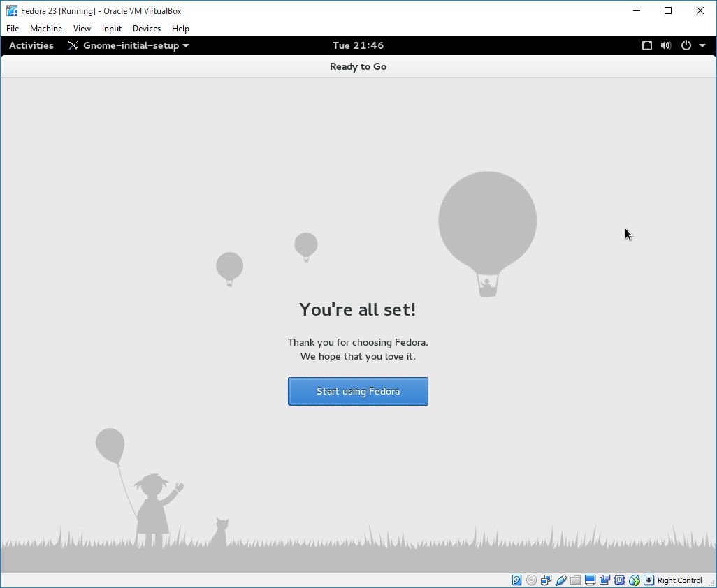Click the CPU virtualization chip status icon
The image size is (717, 588).
(x=619, y=580)
